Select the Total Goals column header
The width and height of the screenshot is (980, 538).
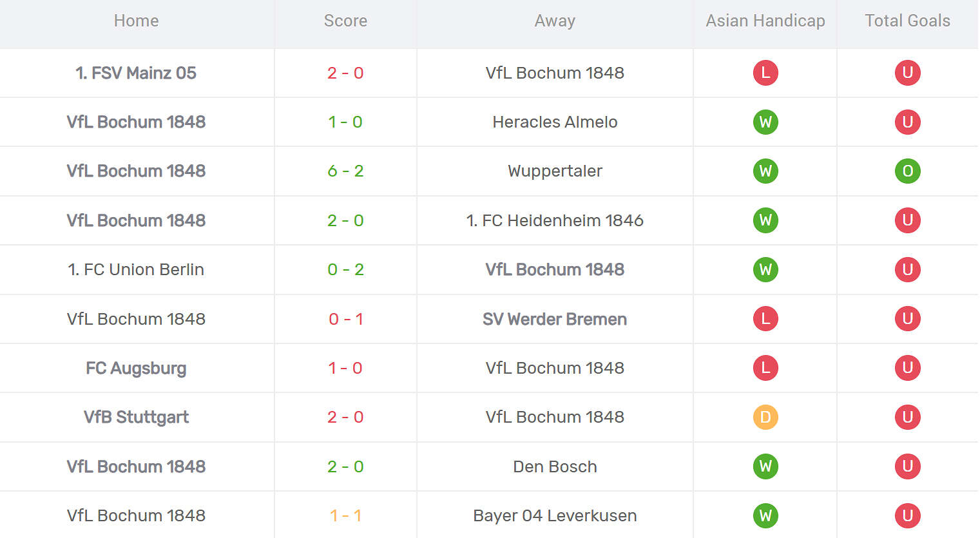(x=907, y=21)
